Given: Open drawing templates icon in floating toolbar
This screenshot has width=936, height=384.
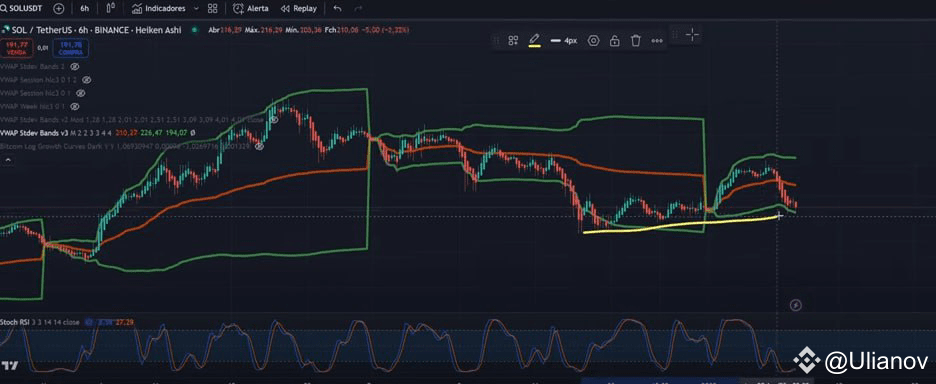Looking at the screenshot, I should click(x=513, y=41).
